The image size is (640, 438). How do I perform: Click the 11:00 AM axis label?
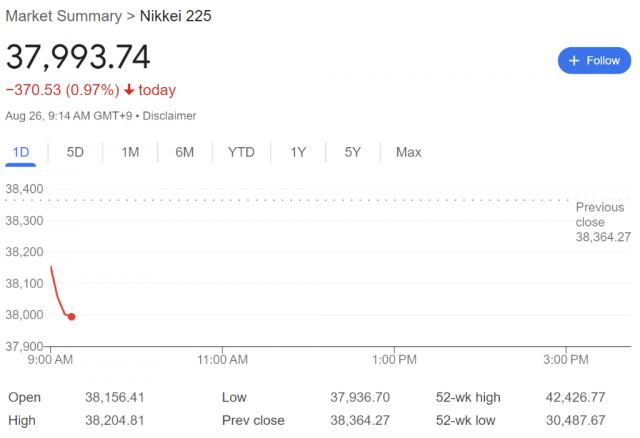[223, 357]
